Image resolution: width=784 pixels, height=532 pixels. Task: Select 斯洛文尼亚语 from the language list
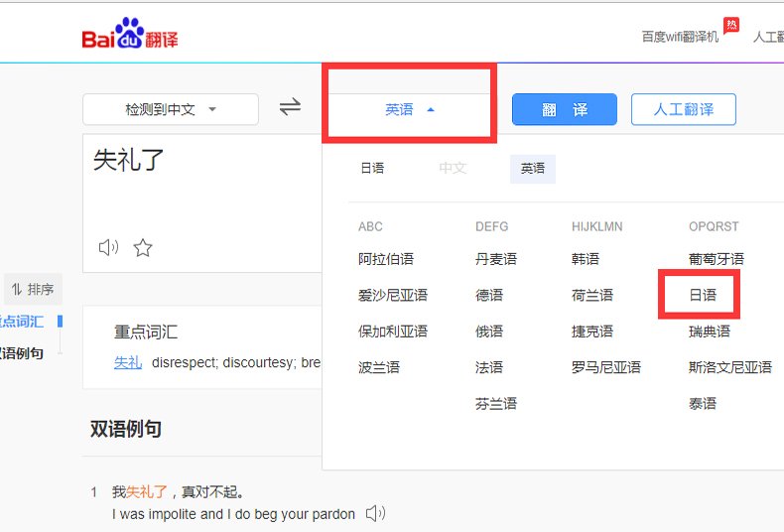[730, 367]
